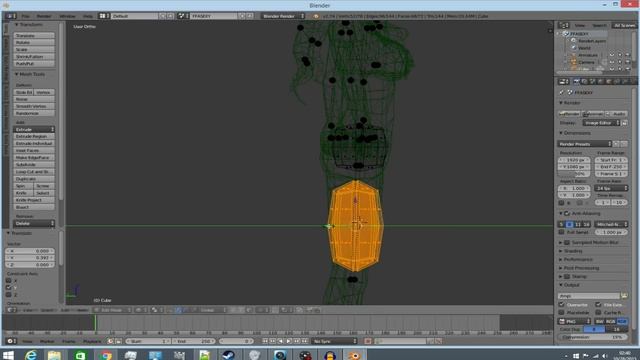The height and width of the screenshot is (360, 640).
Task: Toggle the Overwrite checkbox
Action: [x=562, y=304]
